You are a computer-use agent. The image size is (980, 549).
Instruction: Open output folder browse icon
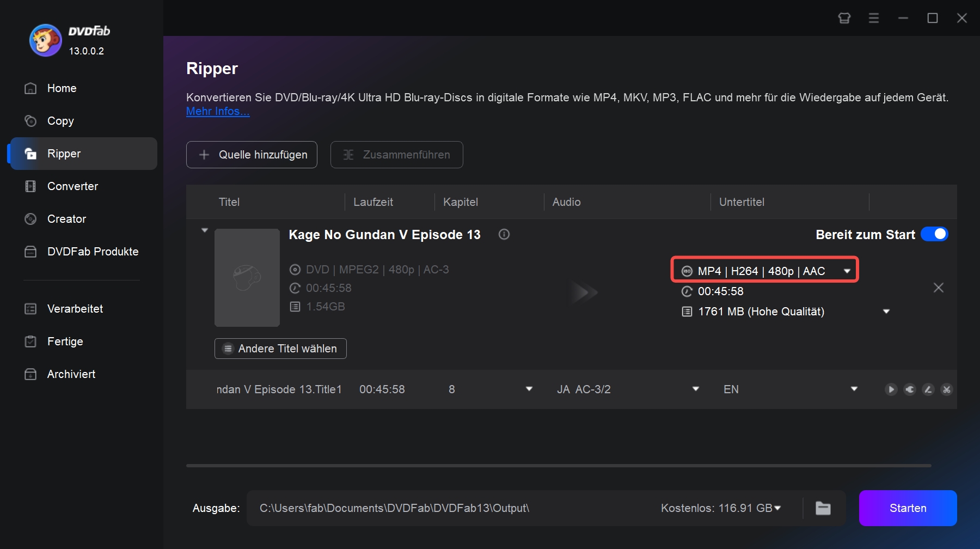pyautogui.click(x=823, y=508)
